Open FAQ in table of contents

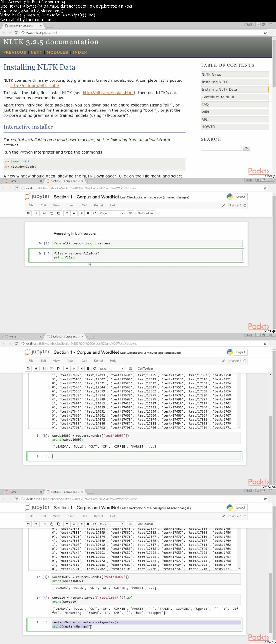click(x=235, y=104)
